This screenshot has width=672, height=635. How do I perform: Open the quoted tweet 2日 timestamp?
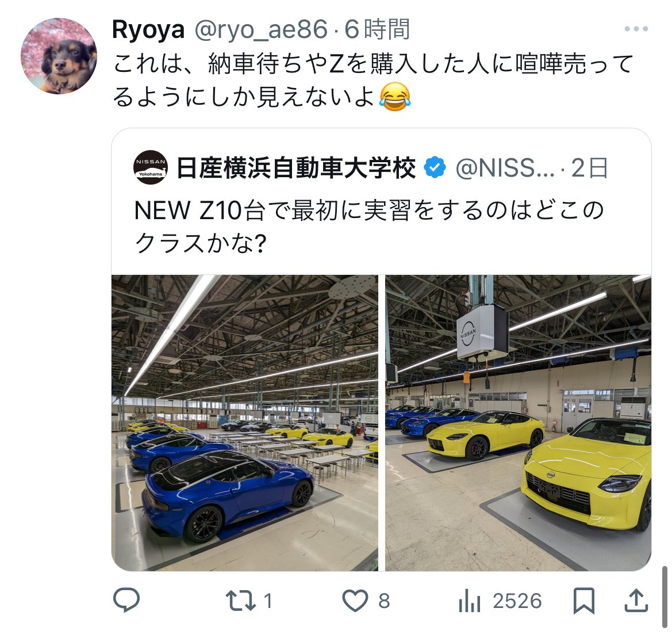coord(590,167)
